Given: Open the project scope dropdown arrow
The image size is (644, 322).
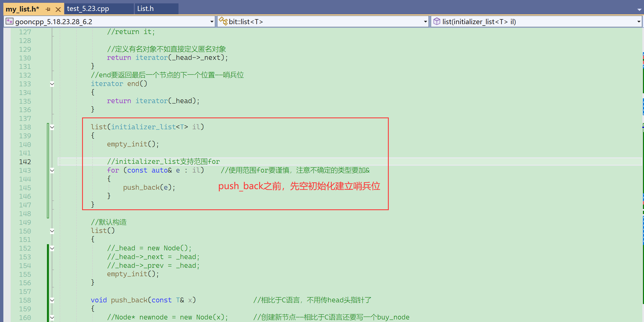Looking at the screenshot, I should (x=212, y=21).
